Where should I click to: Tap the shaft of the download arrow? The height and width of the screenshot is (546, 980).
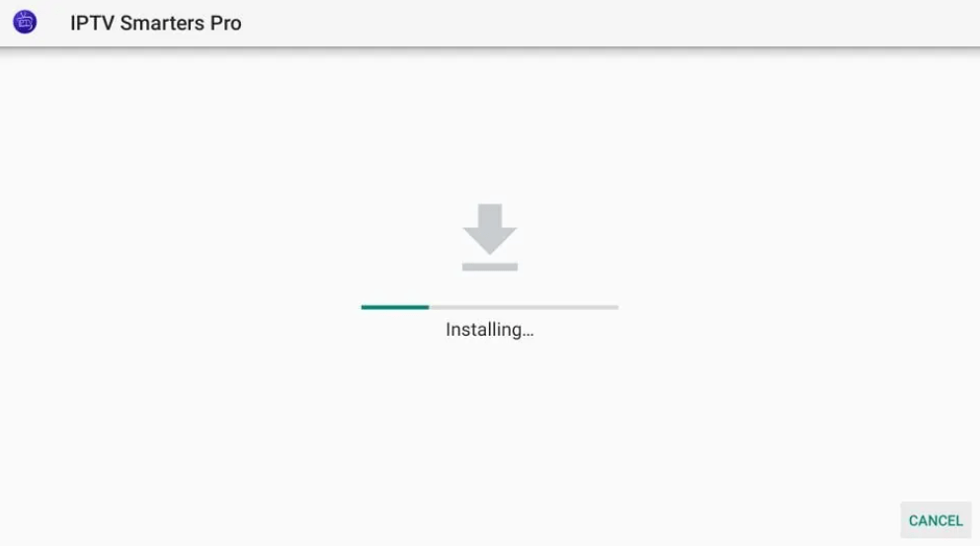pyautogui.click(x=490, y=215)
